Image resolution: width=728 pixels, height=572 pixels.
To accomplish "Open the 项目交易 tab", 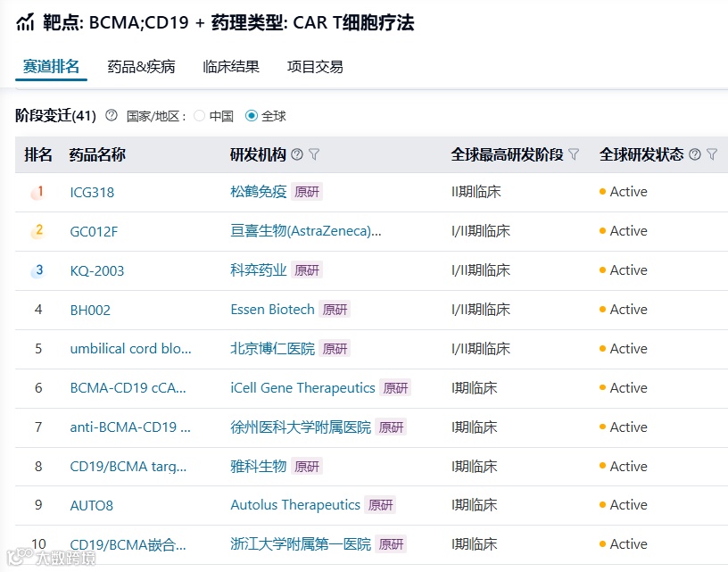I will (315, 67).
